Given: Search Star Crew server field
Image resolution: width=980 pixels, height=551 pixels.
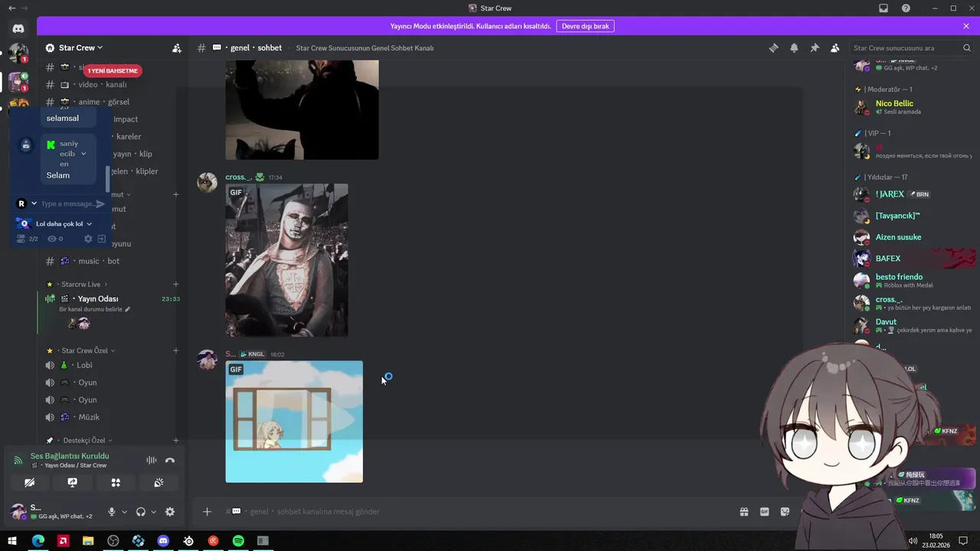Looking at the screenshot, I should (x=912, y=47).
